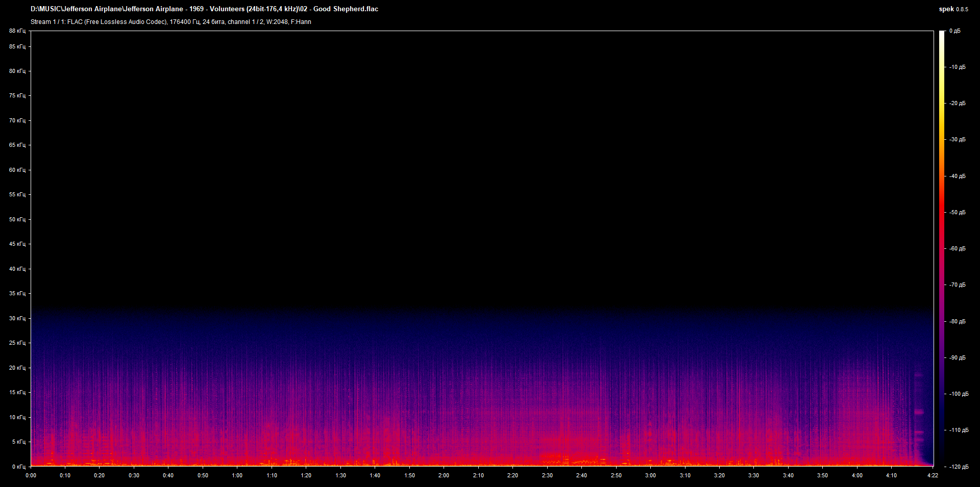Click the -30 дБ level label
The height and width of the screenshot is (487, 980).
tap(958, 140)
